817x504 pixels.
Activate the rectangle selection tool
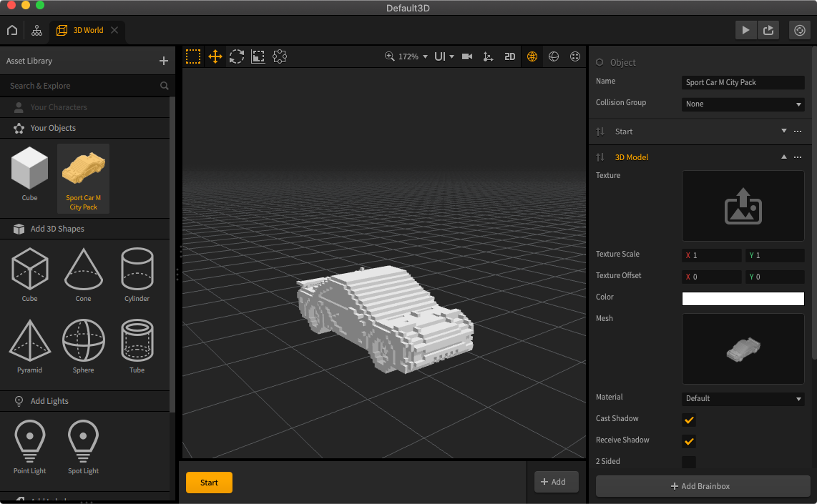tap(193, 56)
